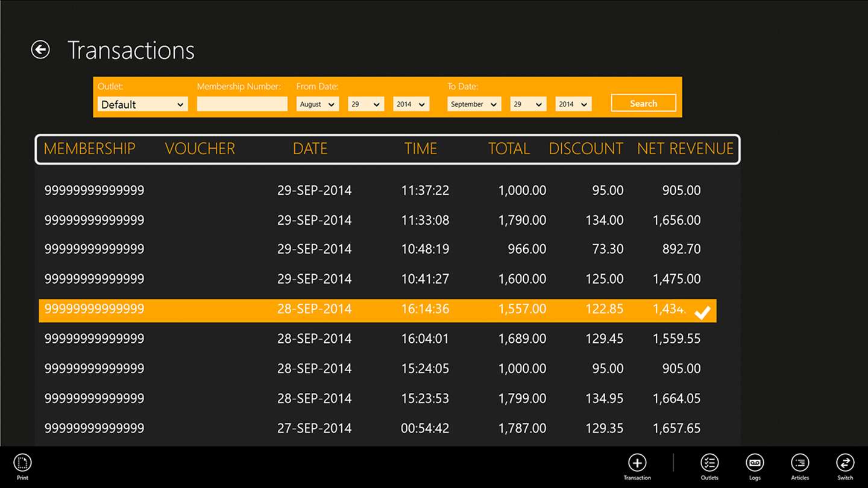Viewport: 868px width, 488px height.
Task: Open the From Date year dropdown
Action: pyautogui.click(x=411, y=104)
